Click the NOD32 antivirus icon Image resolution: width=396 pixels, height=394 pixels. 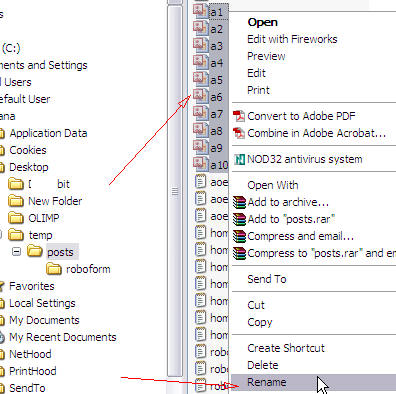(x=239, y=159)
